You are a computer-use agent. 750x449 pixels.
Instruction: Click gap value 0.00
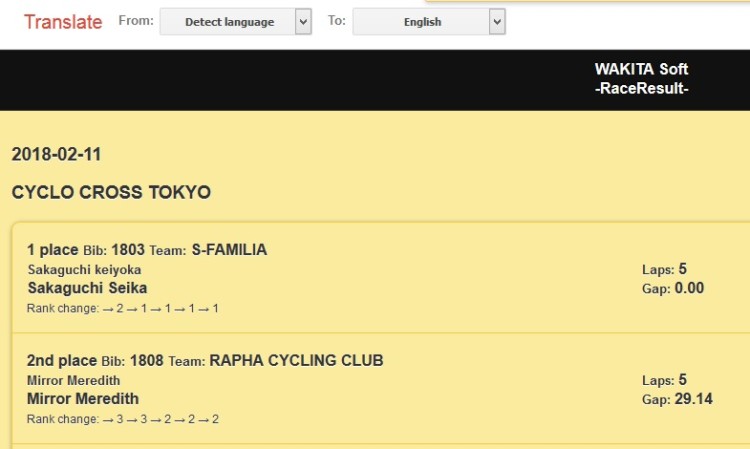click(689, 288)
